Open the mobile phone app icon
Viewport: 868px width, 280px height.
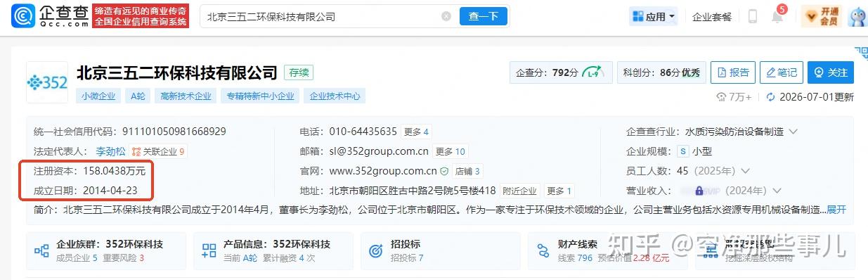click(753, 16)
